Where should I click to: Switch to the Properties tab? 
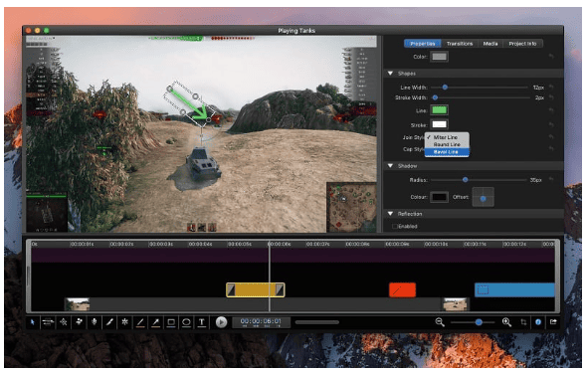click(423, 44)
